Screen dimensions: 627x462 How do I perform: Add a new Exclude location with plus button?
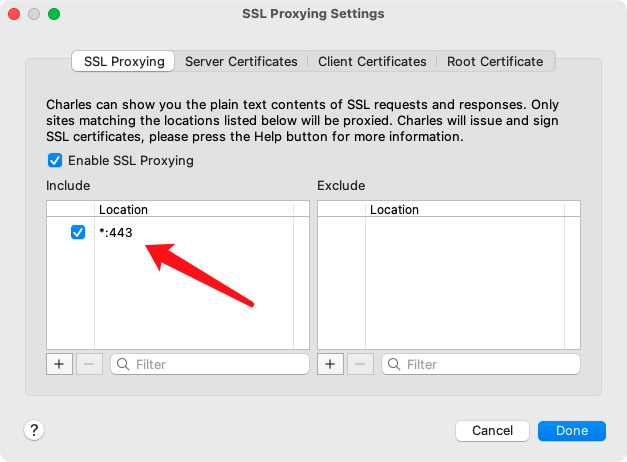pyautogui.click(x=330, y=364)
